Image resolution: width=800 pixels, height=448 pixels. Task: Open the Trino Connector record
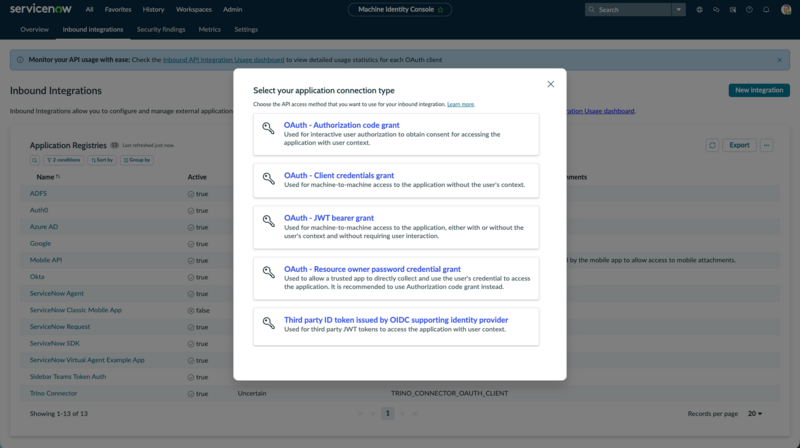coord(54,393)
